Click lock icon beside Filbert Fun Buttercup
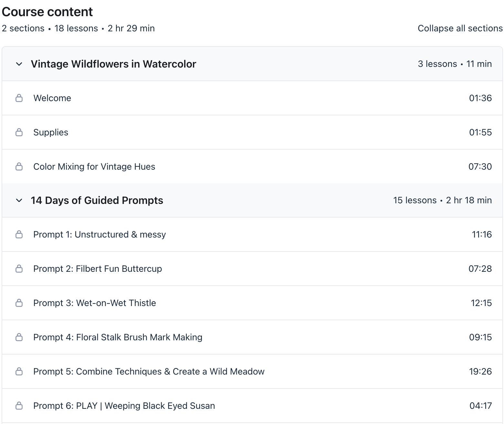This screenshot has width=504, height=424. click(x=19, y=269)
